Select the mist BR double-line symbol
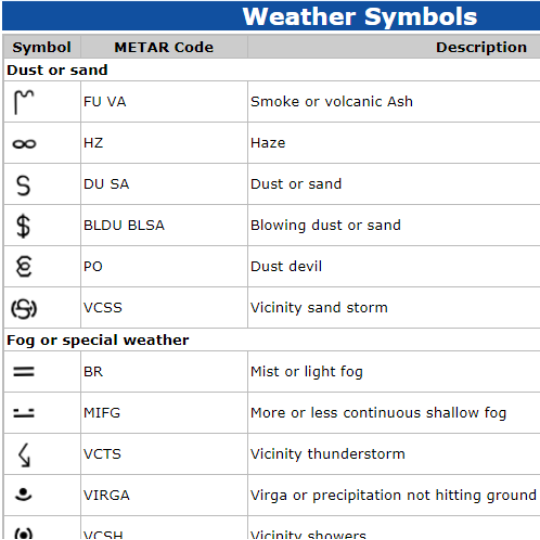540x540 pixels. click(24, 372)
